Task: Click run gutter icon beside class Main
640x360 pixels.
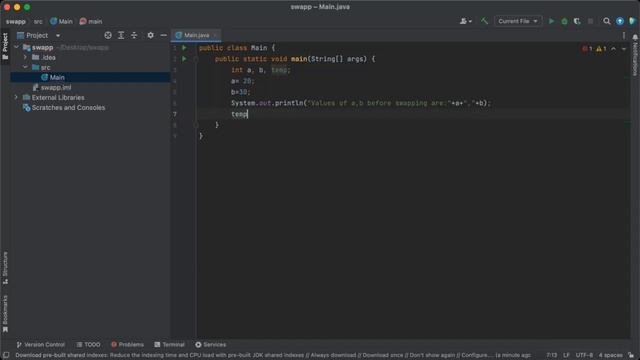Action: (184, 48)
